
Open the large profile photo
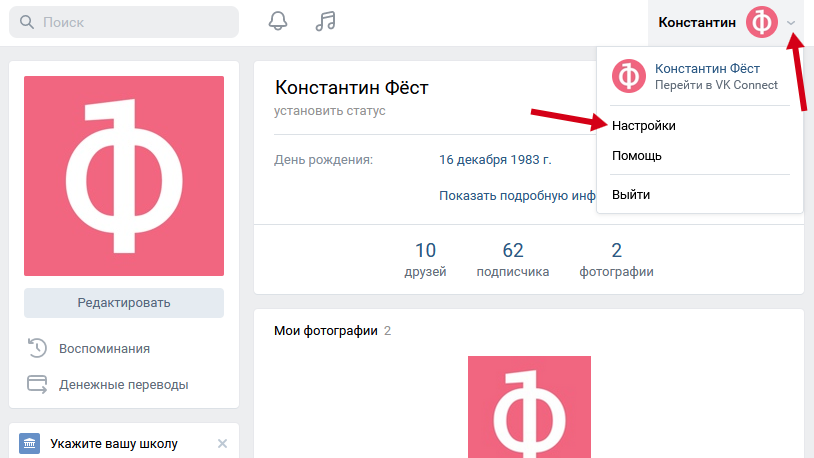(x=124, y=176)
